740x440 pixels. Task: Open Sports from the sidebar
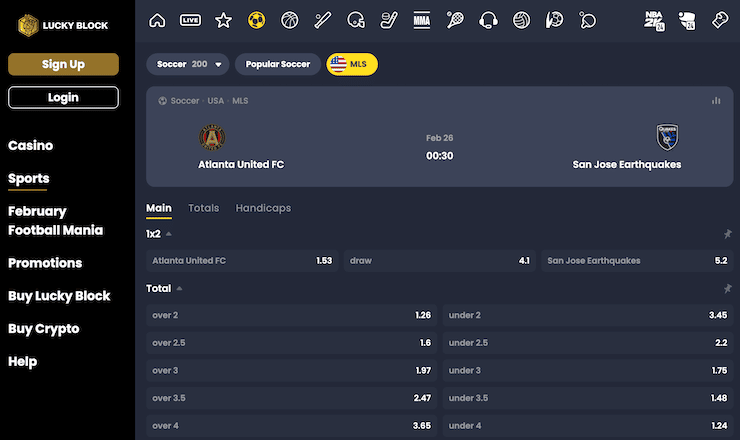(x=29, y=178)
